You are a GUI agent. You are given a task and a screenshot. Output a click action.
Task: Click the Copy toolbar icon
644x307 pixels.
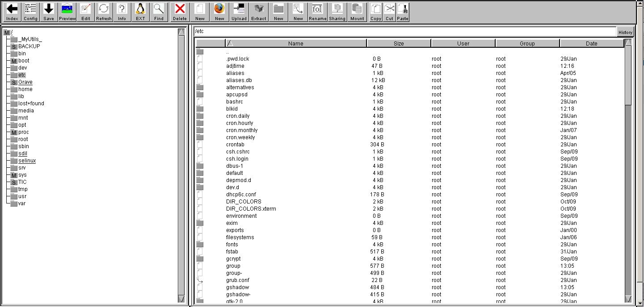click(x=376, y=12)
